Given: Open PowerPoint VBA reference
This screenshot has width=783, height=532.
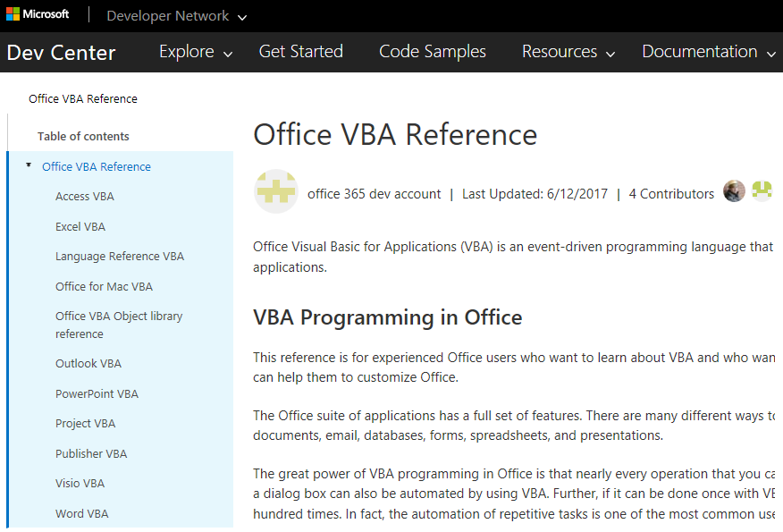Looking at the screenshot, I should pos(97,394).
